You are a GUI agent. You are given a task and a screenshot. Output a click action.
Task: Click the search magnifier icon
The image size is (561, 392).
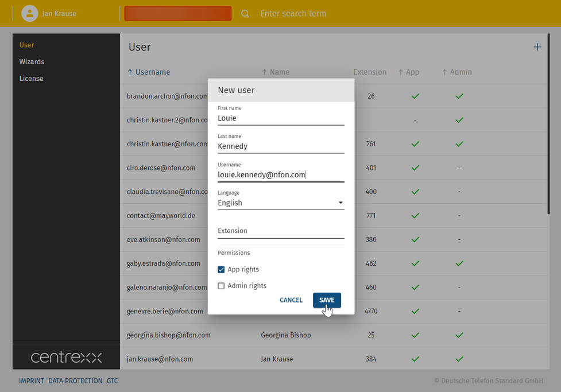[245, 14]
